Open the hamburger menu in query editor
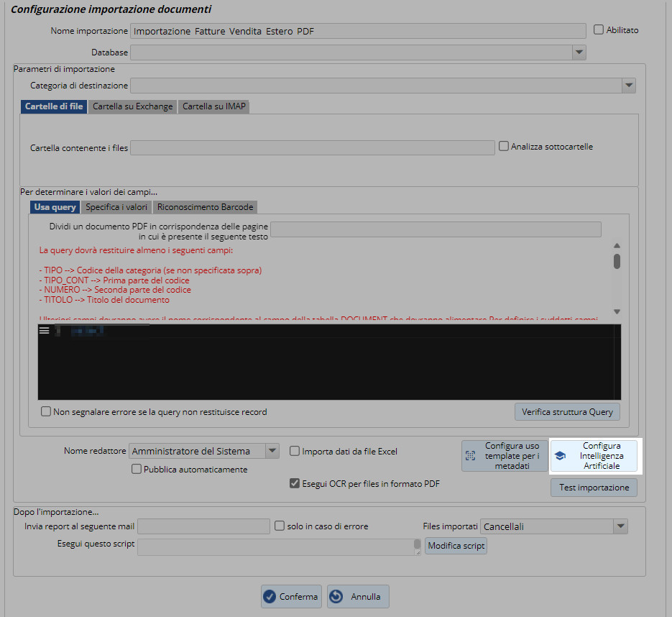 (44, 330)
